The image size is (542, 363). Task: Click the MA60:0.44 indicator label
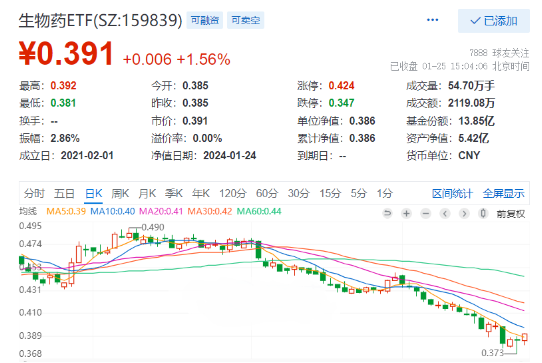coord(259,211)
